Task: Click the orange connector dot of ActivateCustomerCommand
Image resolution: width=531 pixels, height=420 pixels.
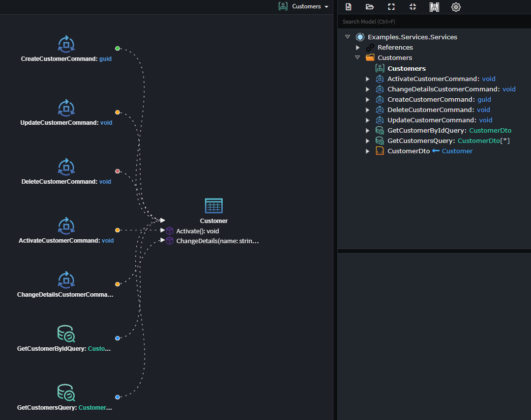Action: coord(118,230)
